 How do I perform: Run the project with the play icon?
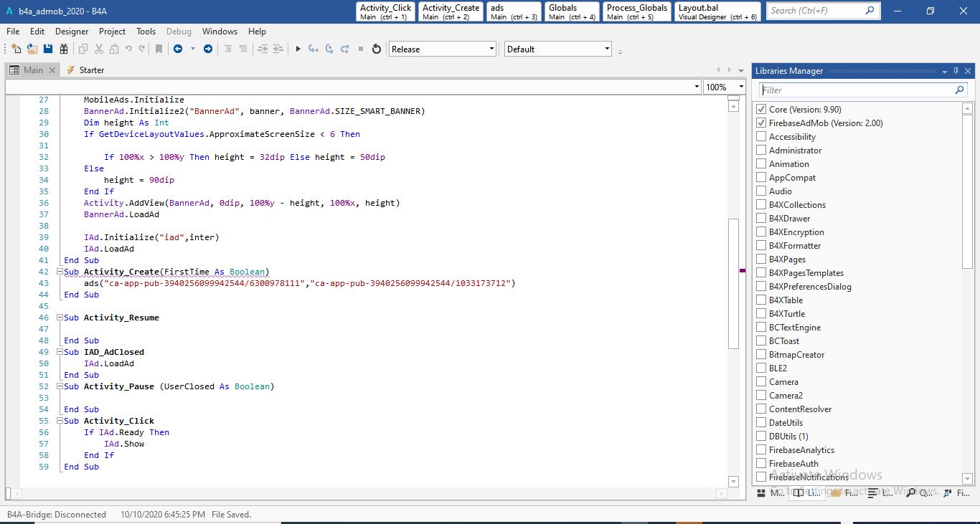click(x=298, y=49)
